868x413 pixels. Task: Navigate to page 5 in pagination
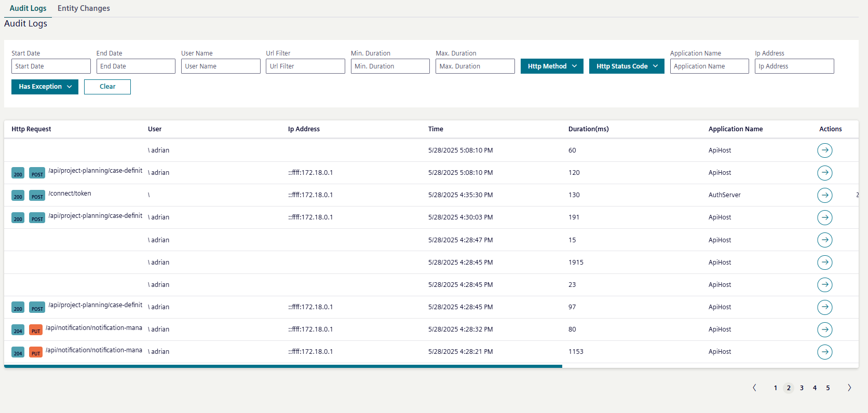pos(828,388)
